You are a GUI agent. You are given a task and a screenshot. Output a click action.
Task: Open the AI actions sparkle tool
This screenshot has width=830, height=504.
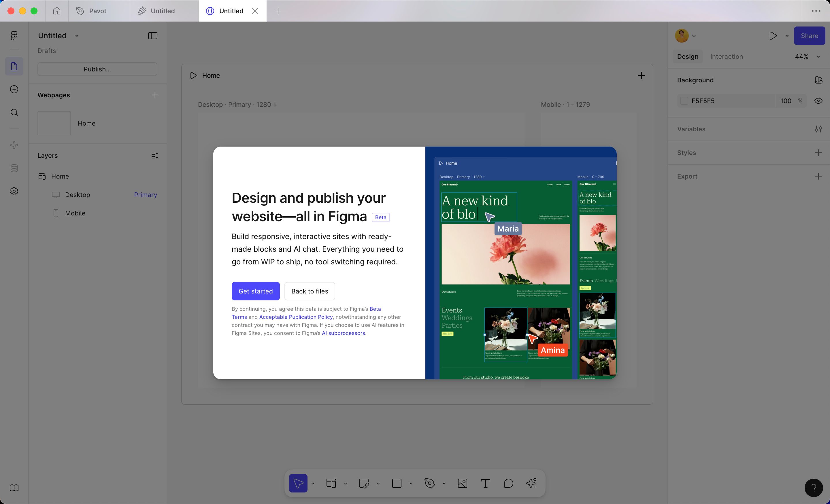531,484
